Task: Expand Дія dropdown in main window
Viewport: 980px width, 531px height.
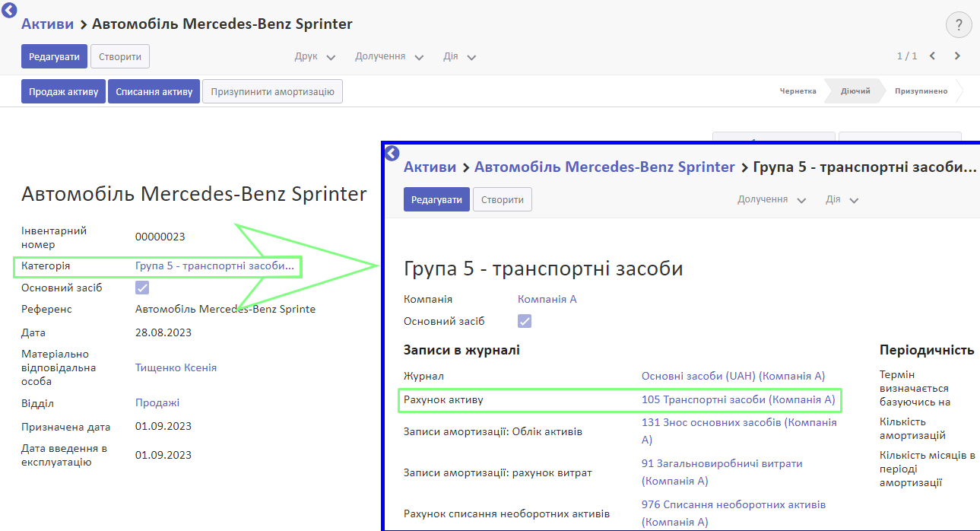Action: [x=460, y=57]
